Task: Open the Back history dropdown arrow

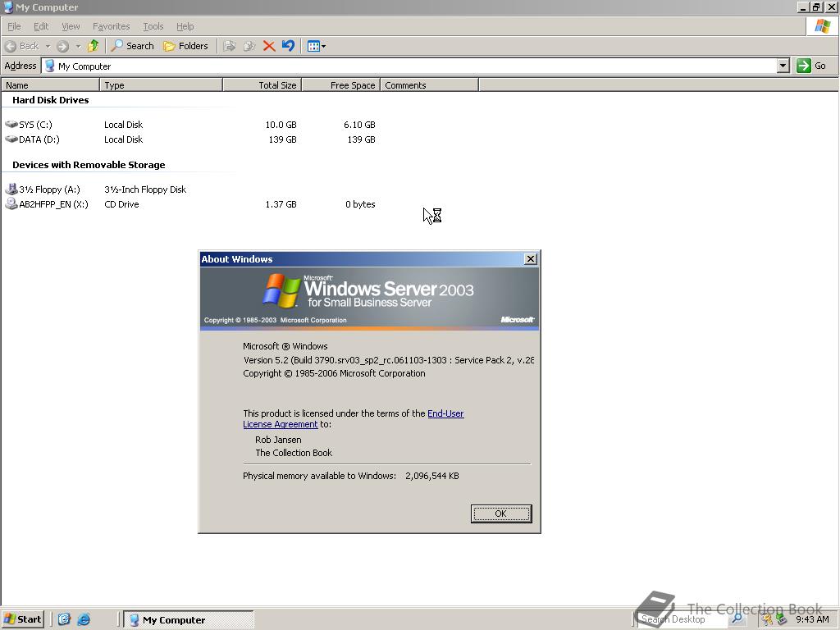Action: coord(48,46)
